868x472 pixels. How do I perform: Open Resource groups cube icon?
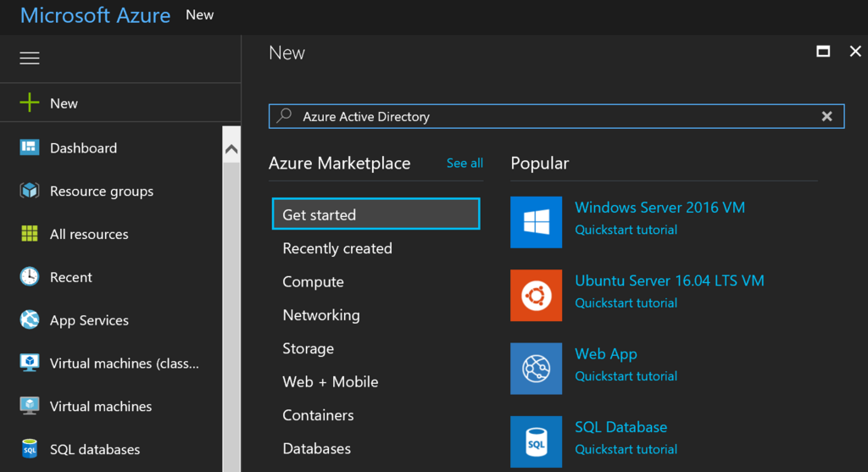30,191
